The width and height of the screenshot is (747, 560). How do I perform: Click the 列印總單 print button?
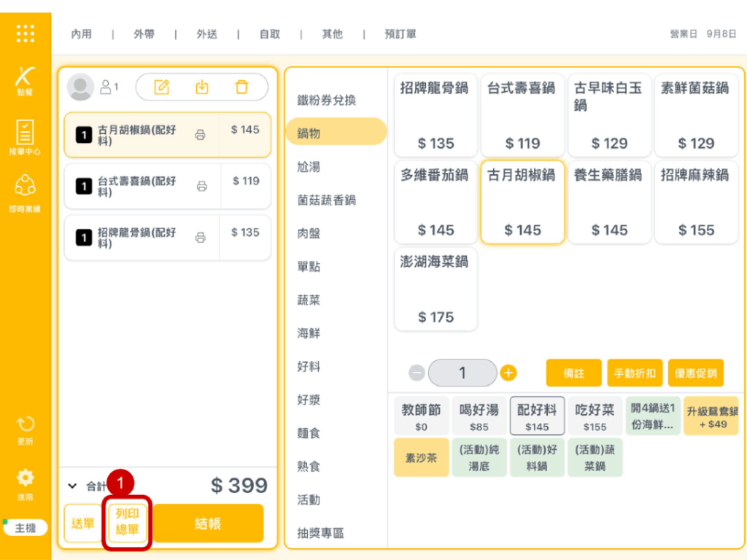coord(128,522)
